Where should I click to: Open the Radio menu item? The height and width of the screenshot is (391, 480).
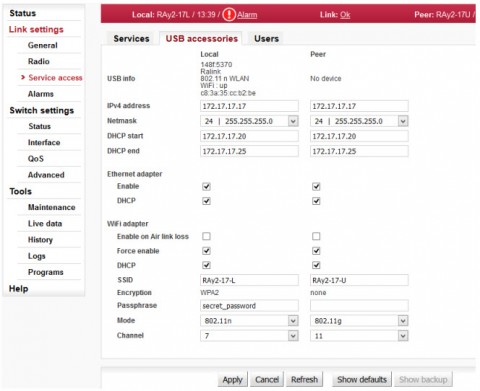(x=39, y=61)
